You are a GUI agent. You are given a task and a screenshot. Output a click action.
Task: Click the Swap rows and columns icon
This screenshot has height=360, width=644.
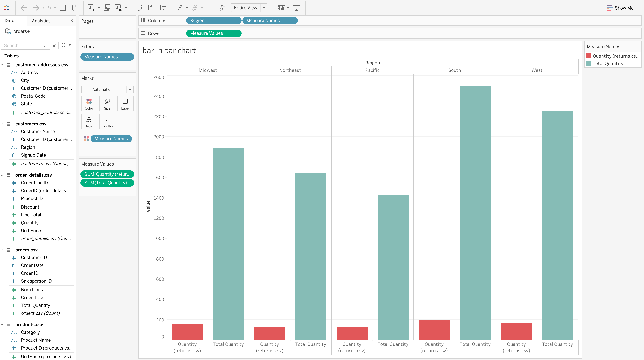click(139, 8)
